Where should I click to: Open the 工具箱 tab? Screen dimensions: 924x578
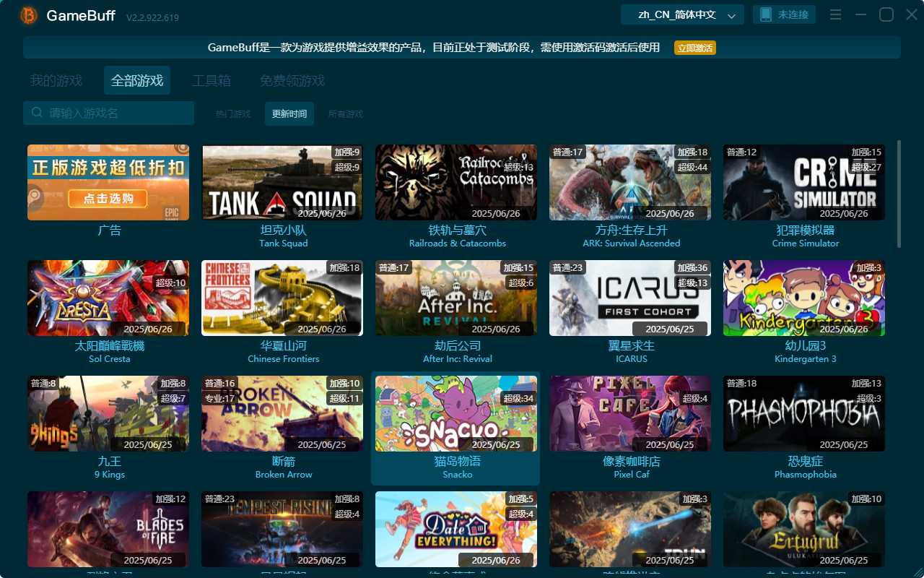212,80
